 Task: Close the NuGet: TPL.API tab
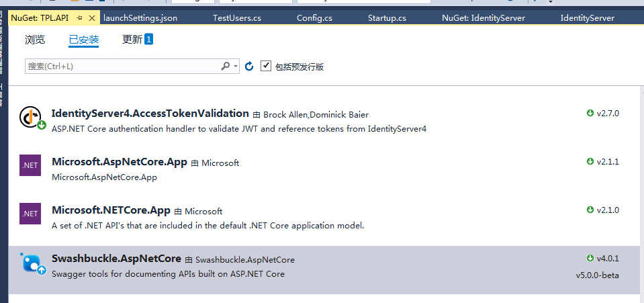(91, 18)
